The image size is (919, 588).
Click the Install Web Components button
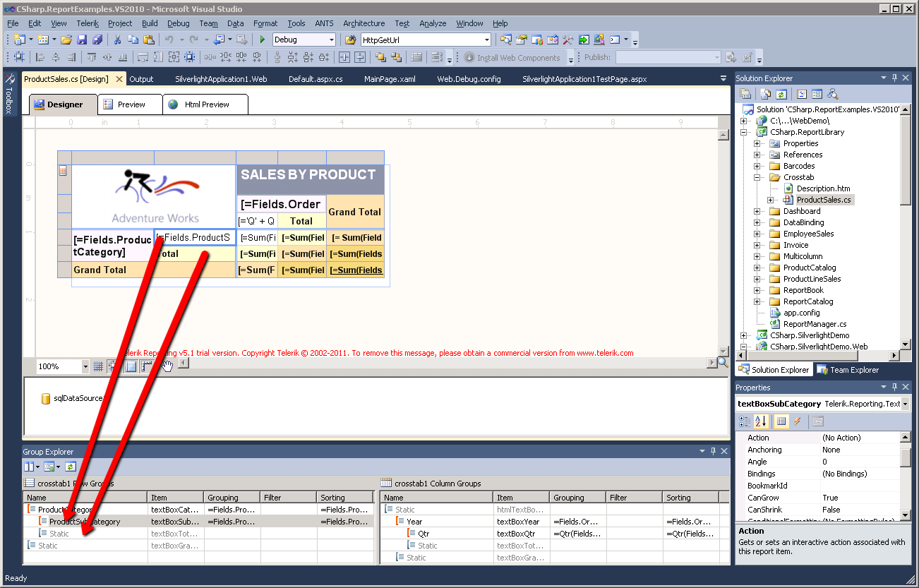point(512,58)
